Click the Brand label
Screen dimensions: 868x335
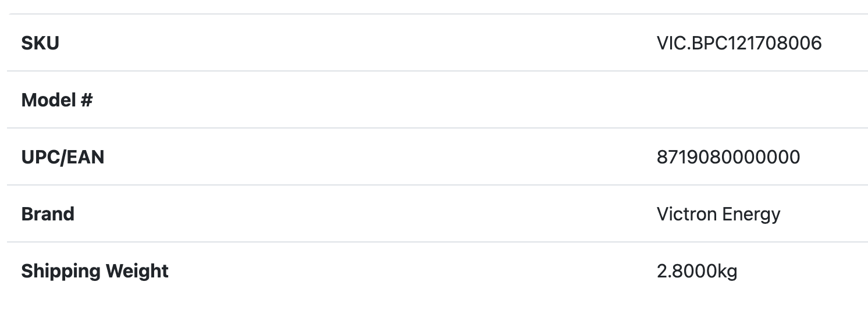tap(48, 214)
